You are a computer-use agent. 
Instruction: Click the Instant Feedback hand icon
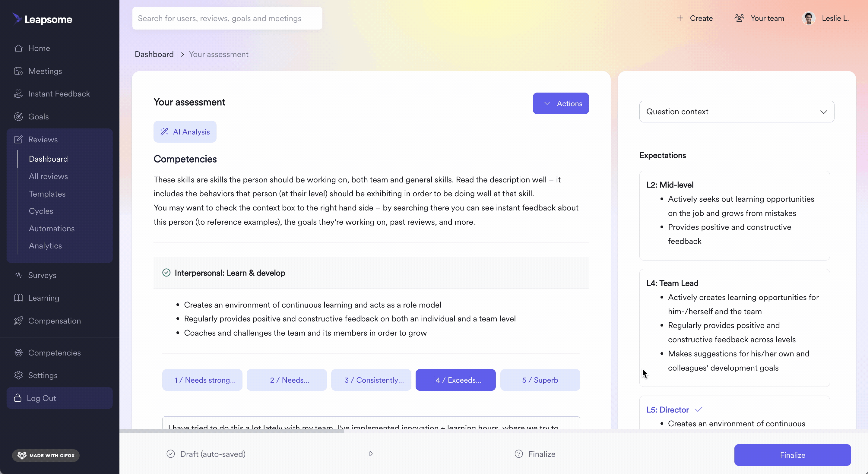pyautogui.click(x=18, y=94)
